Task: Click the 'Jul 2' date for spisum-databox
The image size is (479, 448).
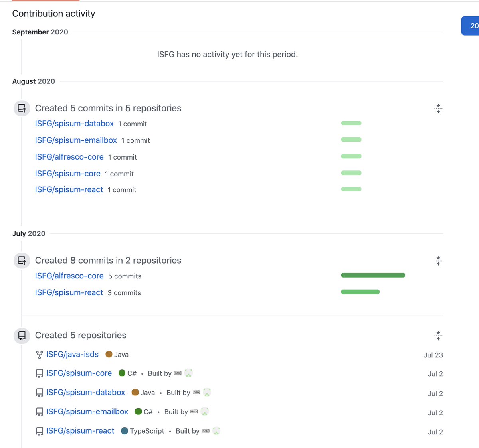Action: point(435,393)
